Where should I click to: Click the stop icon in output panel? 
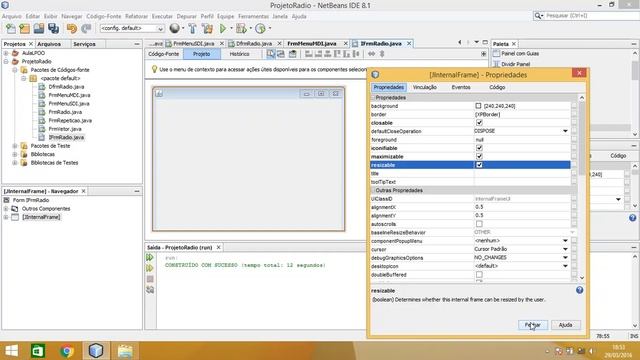click(150, 279)
